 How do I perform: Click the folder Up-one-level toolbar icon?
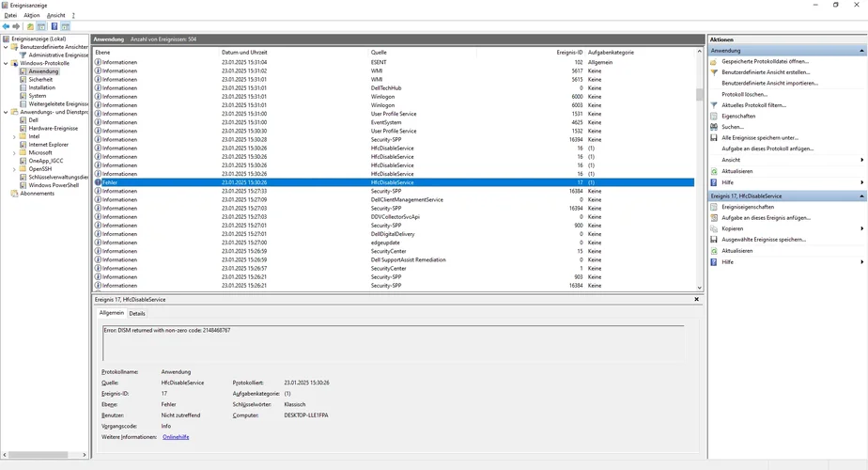pos(30,26)
